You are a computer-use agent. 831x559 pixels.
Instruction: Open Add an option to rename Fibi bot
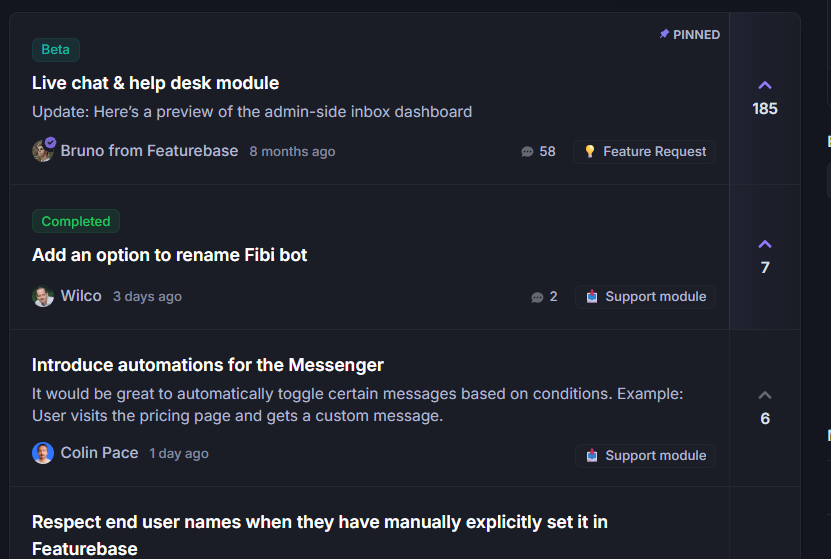tap(170, 255)
